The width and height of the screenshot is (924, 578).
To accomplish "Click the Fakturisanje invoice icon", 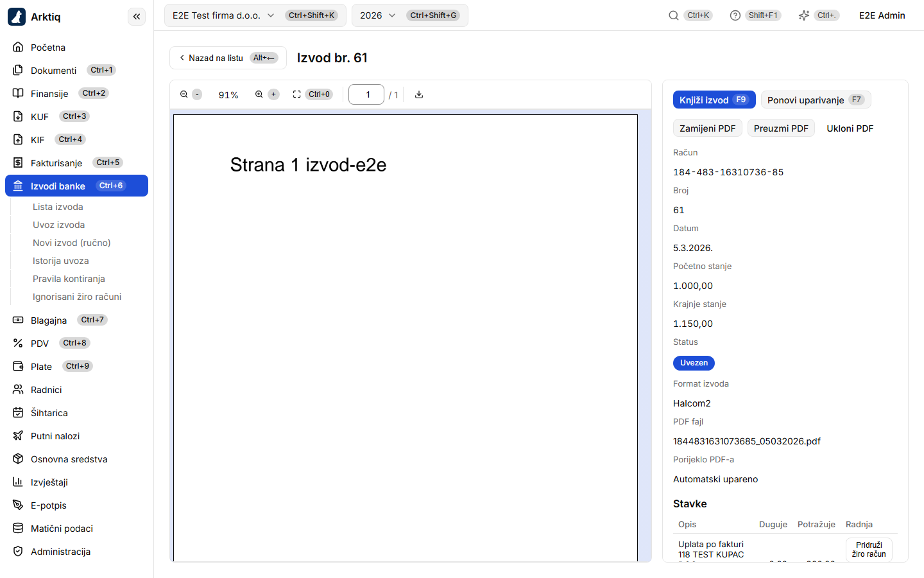I will pyautogui.click(x=18, y=163).
